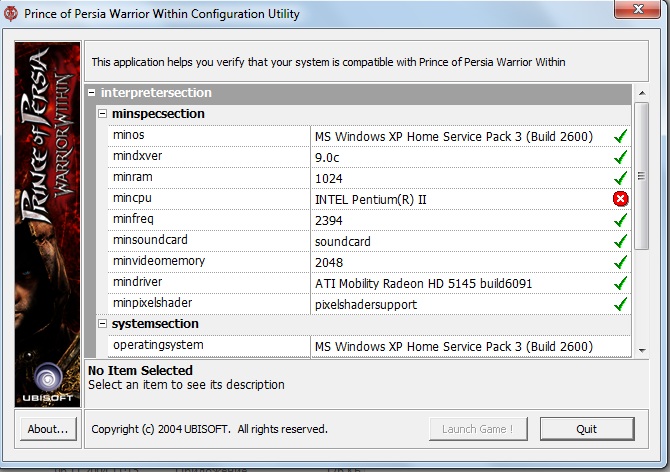This screenshot has height=472, width=670.
Task: Select the mincpu property row
Action: (209, 199)
